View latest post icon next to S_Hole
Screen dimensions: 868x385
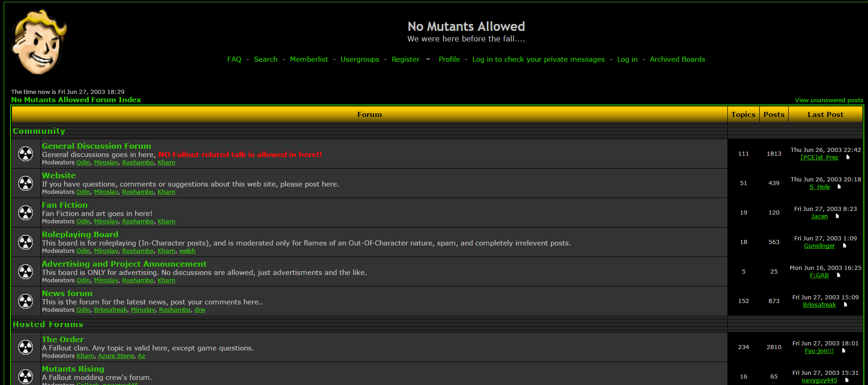(839, 187)
